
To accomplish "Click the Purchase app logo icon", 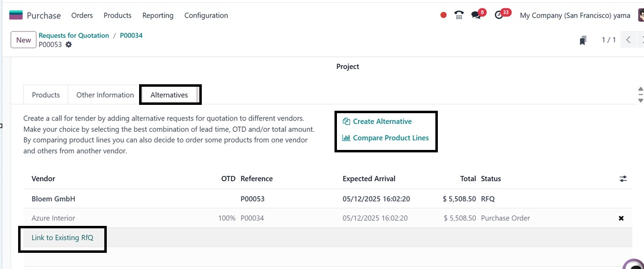I will point(16,15).
